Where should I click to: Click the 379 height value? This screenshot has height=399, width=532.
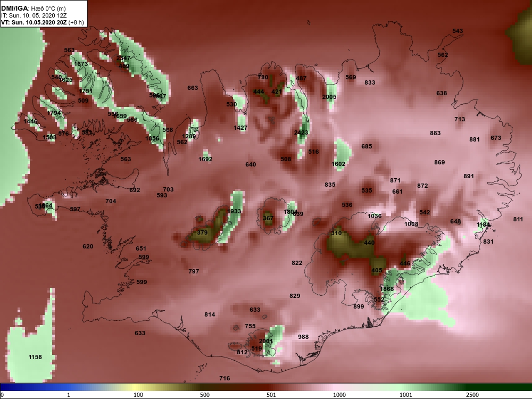202,233
